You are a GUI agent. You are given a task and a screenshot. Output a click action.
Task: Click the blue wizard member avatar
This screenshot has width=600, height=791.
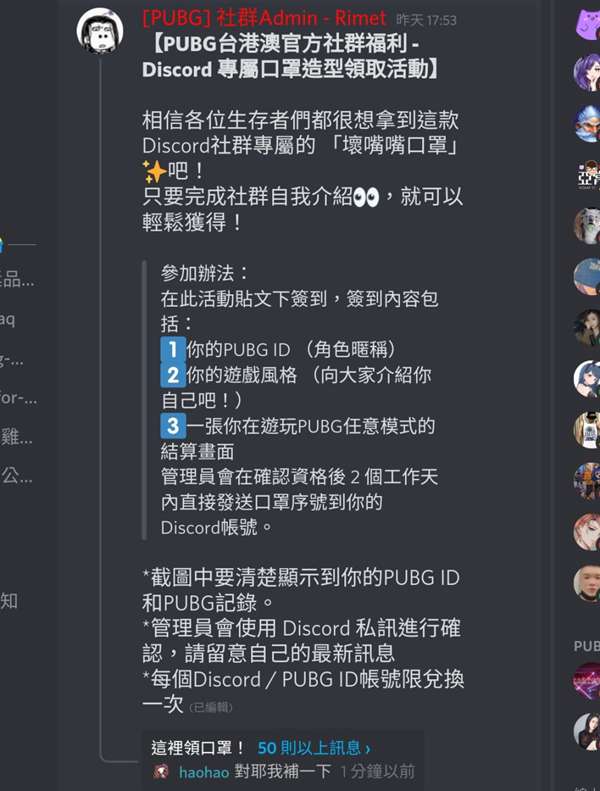coord(587,124)
